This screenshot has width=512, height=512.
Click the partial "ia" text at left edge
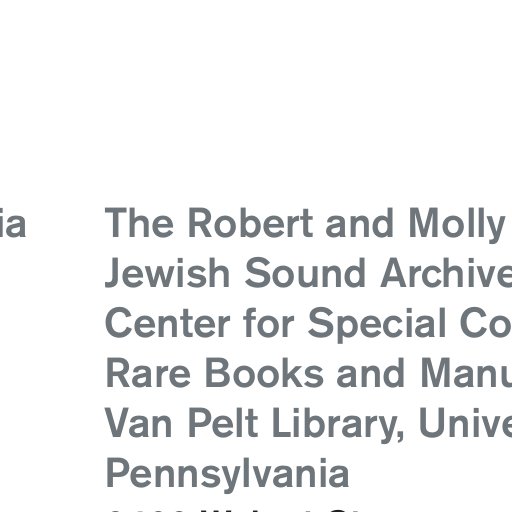pyautogui.click(x=13, y=222)
